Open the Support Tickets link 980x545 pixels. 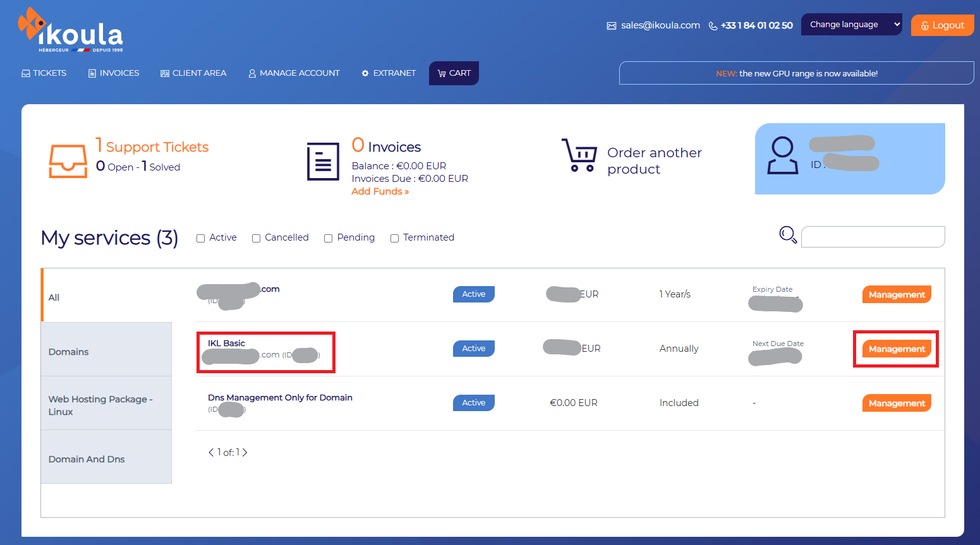tap(152, 146)
